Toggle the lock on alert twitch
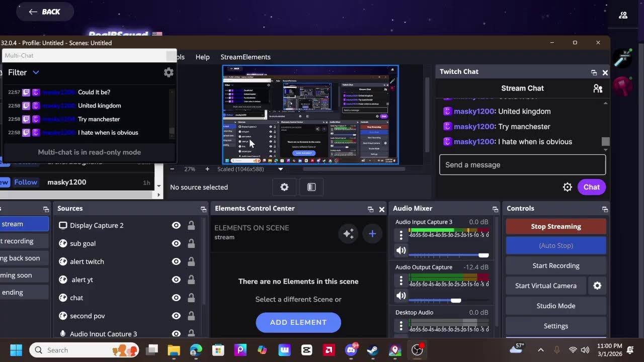 click(191, 261)
